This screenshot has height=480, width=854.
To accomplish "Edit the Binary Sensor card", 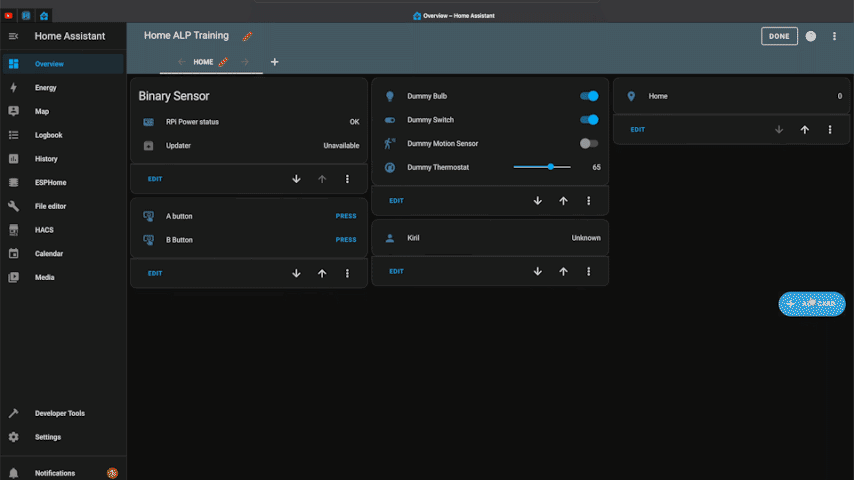I will [155, 179].
